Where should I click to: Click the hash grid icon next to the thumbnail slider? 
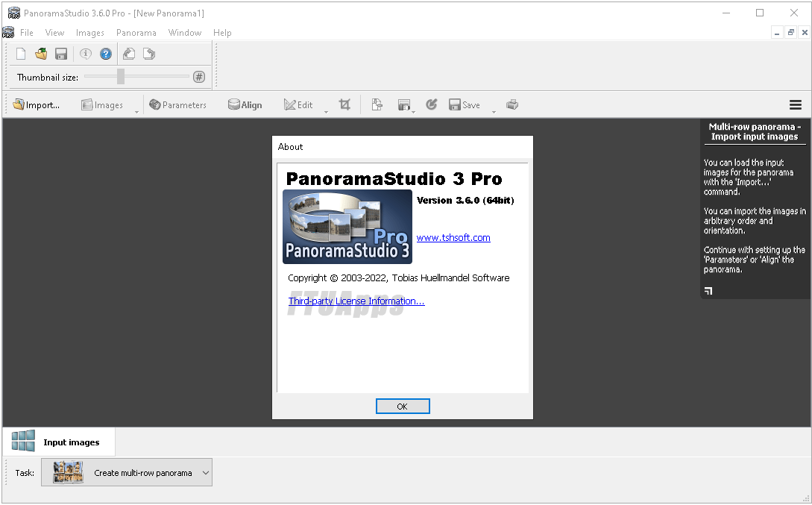[x=199, y=77]
